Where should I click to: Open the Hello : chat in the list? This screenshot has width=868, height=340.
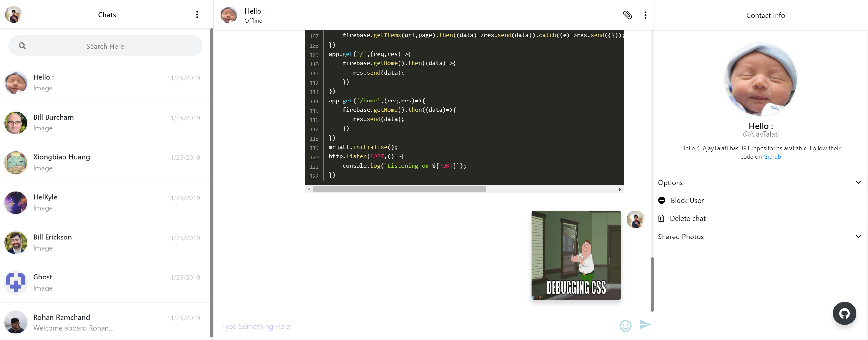pyautogui.click(x=105, y=82)
